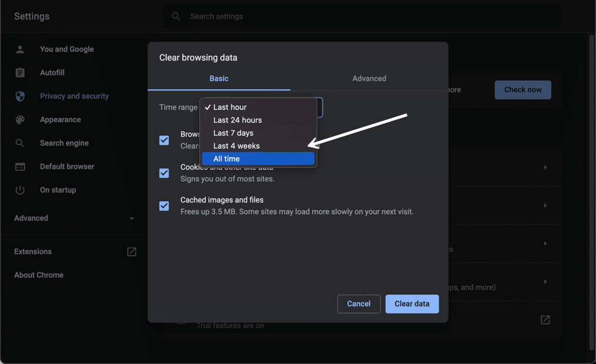Select All time from the dropdown

pos(259,159)
